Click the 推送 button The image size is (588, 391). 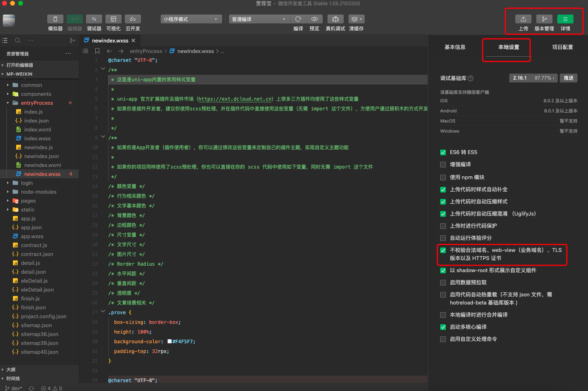pyautogui.click(x=569, y=78)
